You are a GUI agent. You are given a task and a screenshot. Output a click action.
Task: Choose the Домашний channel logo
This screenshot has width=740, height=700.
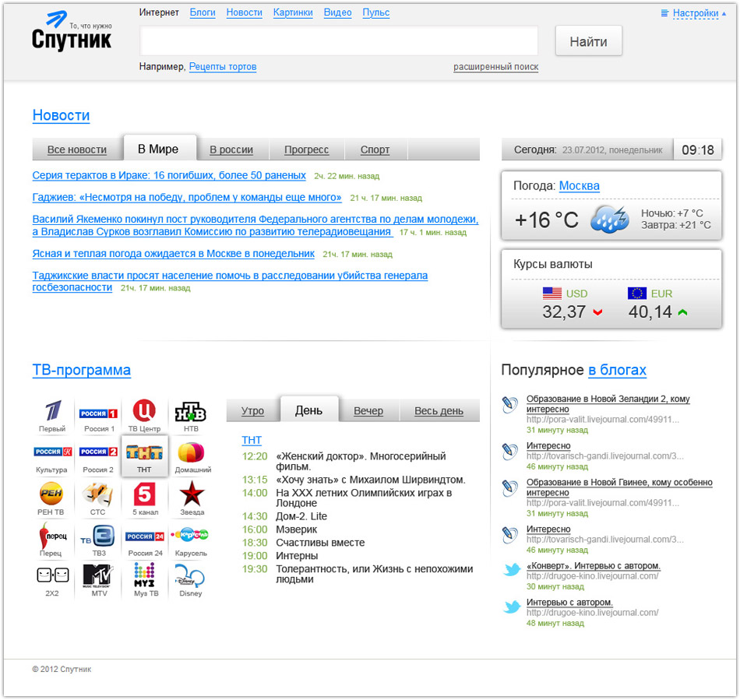tap(191, 453)
